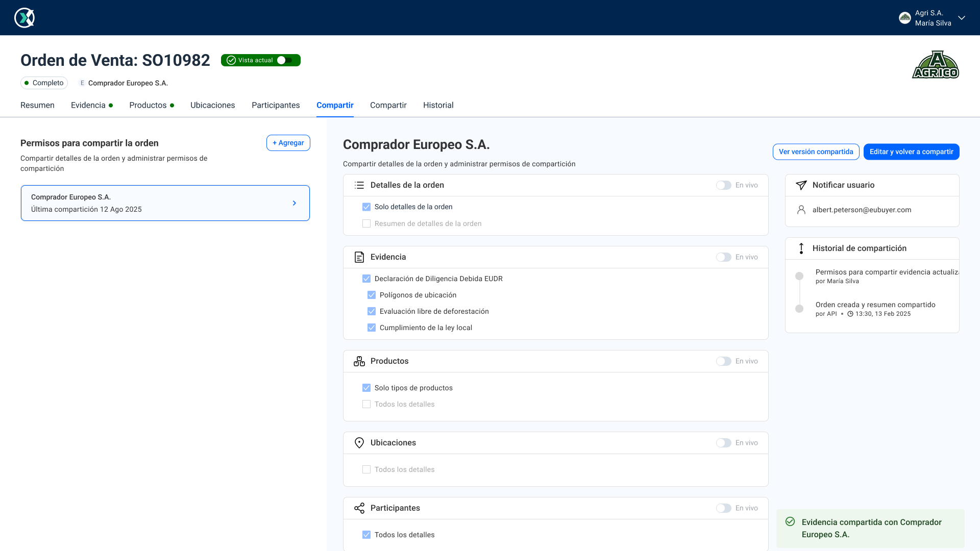980x551 pixels.
Task: Click the Historial de compartición timeline icon
Action: coord(801,248)
